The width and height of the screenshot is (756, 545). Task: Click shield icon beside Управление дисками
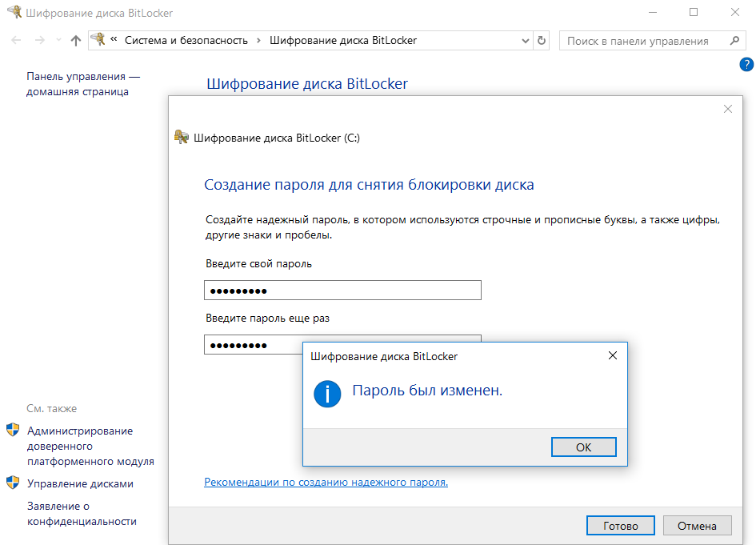(x=13, y=483)
